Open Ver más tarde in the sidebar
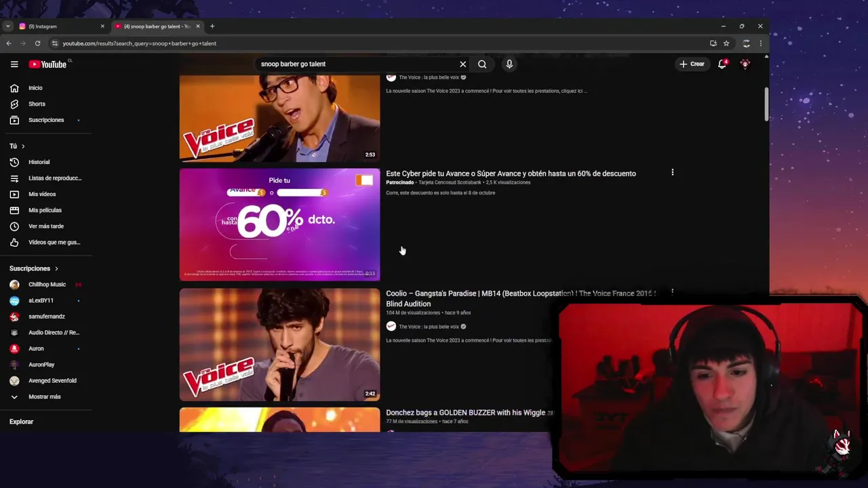 (x=46, y=226)
